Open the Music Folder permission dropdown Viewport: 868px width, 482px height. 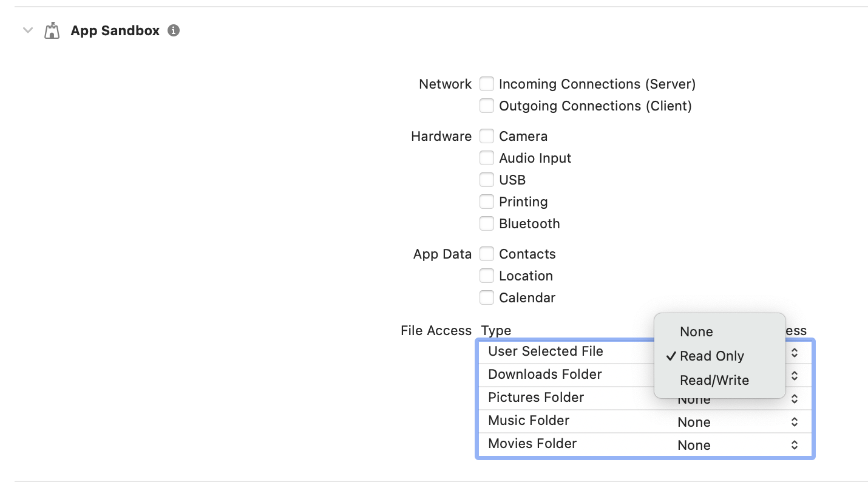click(738, 422)
